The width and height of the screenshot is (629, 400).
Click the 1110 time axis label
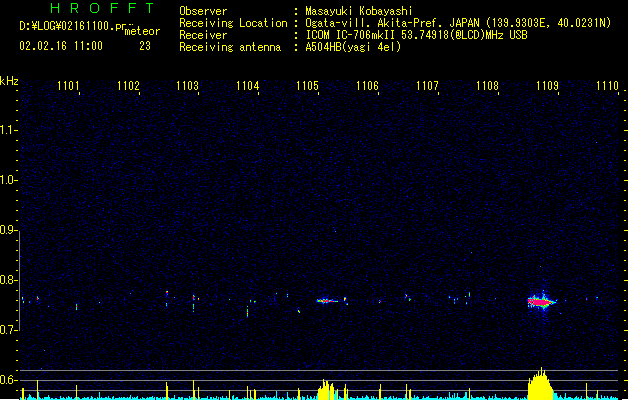[x=607, y=85]
